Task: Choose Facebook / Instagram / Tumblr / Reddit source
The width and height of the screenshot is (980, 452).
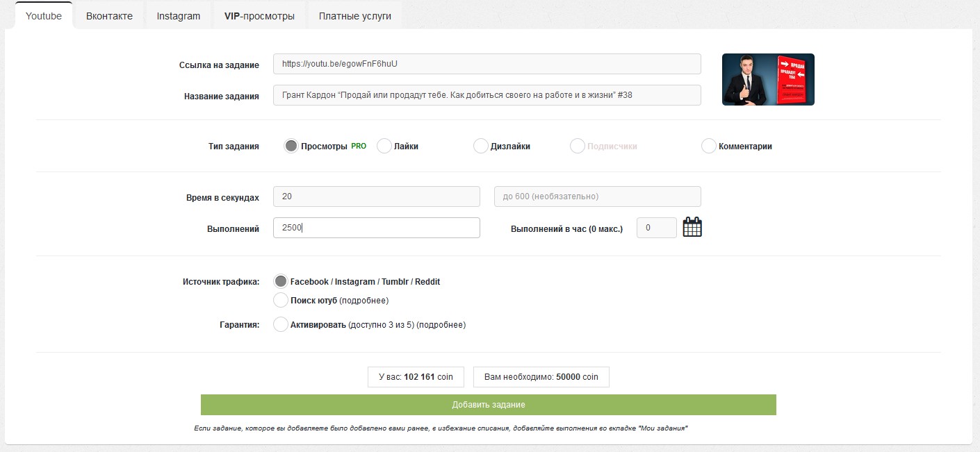Action: (281, 282)
